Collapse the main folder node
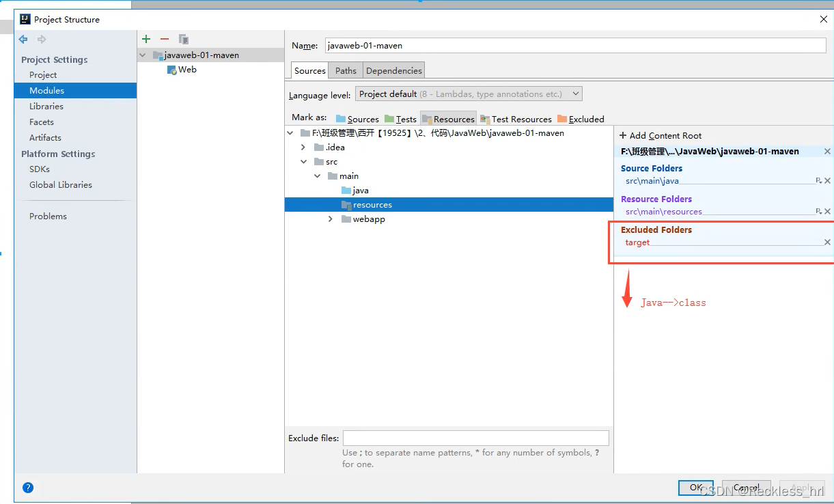 pyautogui.click(x=318, y=176)
